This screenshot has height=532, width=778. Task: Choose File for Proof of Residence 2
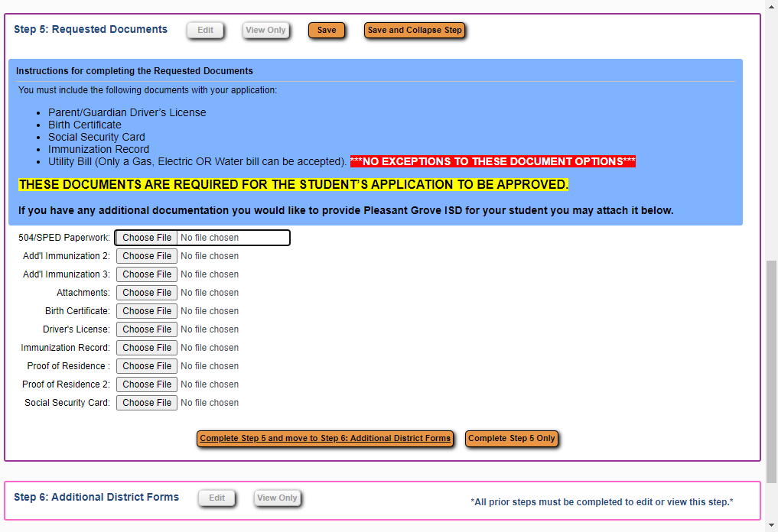click(147, 384)
